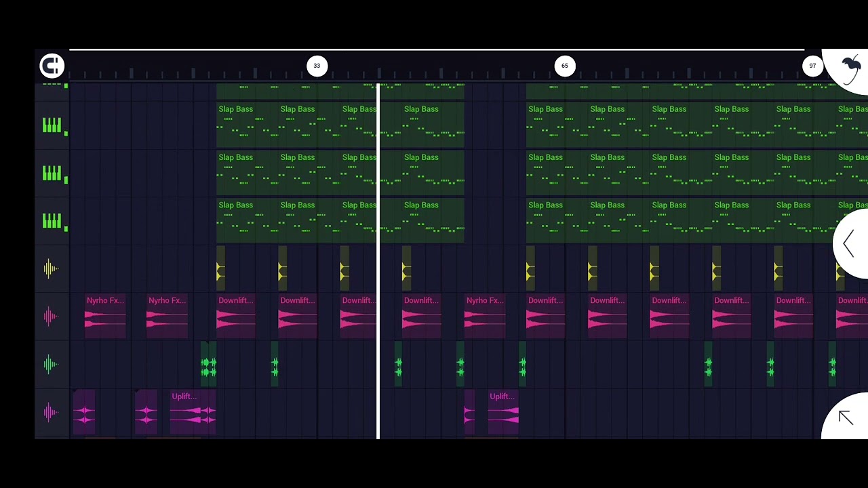This screenshot has height=488, width=868.
Task: Select the Uplift clip before bar 33
Action: pyautogui.click(x=193, y=412)
